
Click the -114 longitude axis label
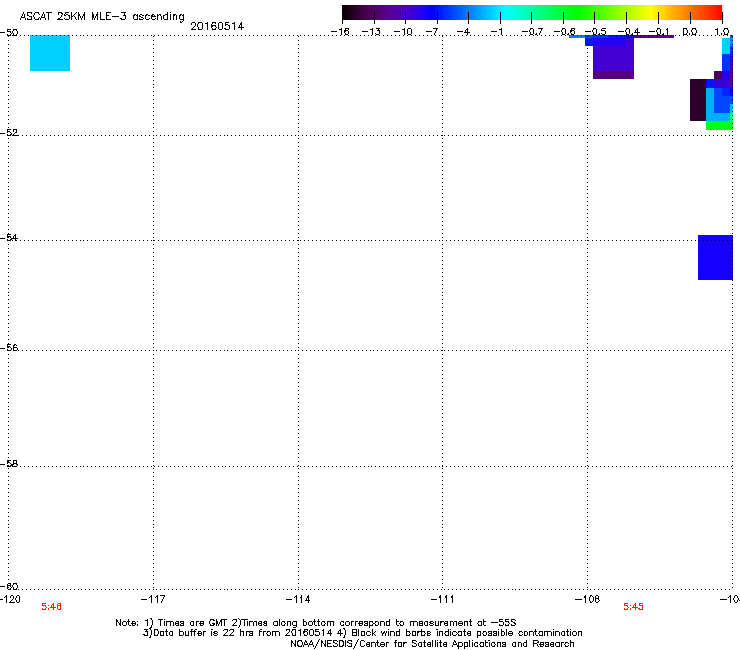click(298, 599)
